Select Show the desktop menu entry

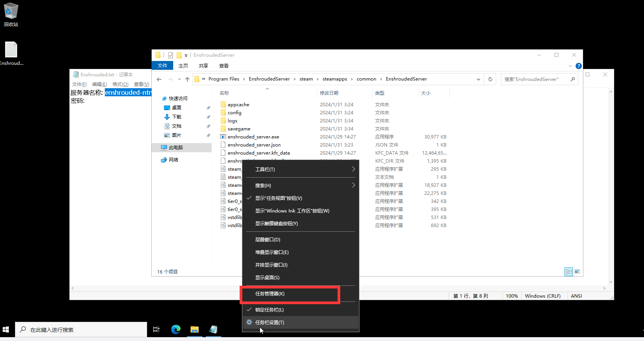click(x=301, y=278)
